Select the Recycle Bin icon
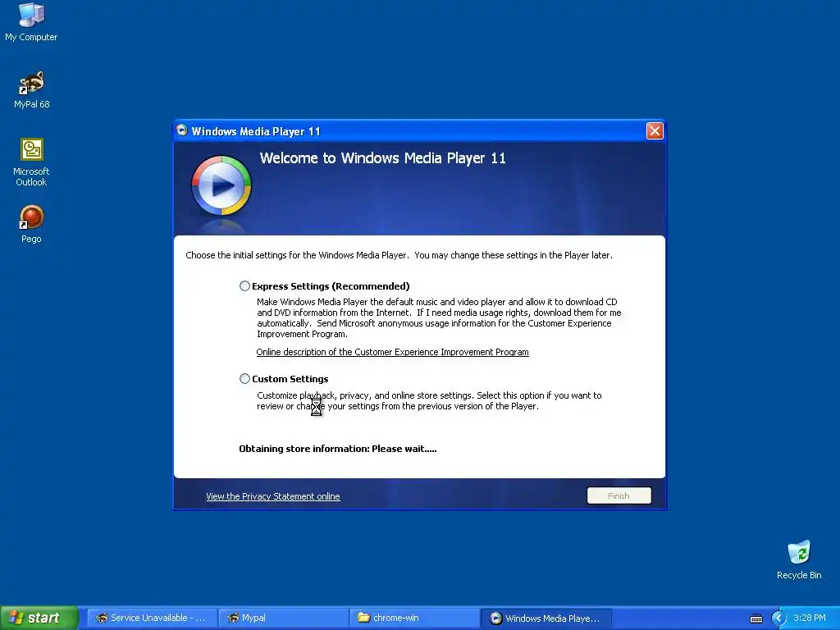This screenshot has width=840, height=630. point(799,559)
